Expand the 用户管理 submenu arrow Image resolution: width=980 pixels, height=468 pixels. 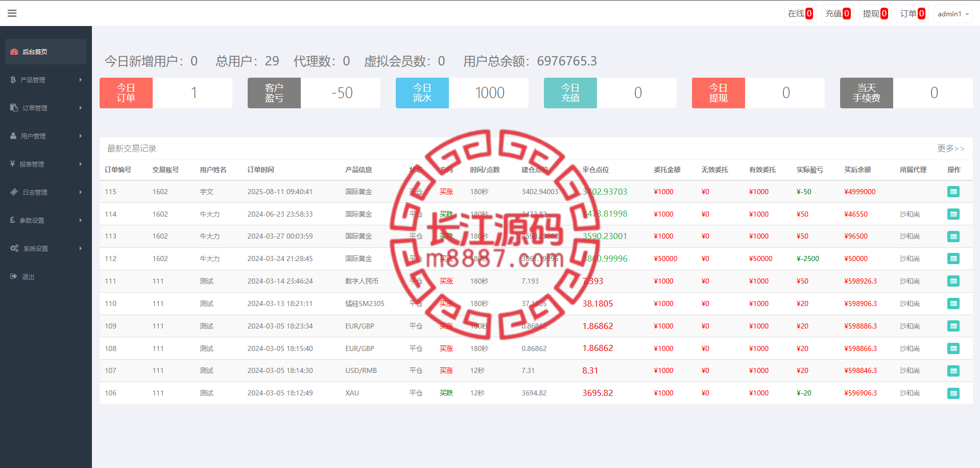pos(81,136)
